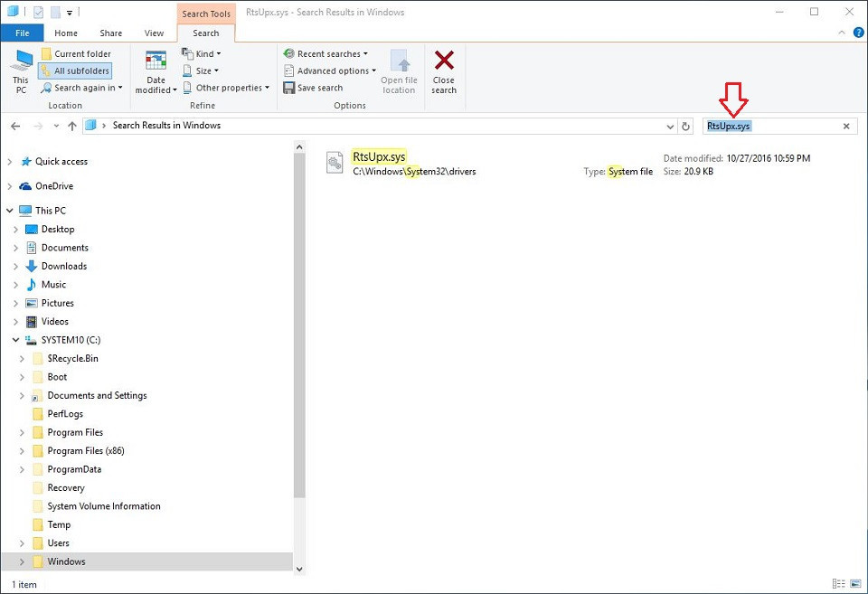Click Quick Access Toolbar properties icon
This screenshot has width=868, height=594.
[x=38, y=12]
